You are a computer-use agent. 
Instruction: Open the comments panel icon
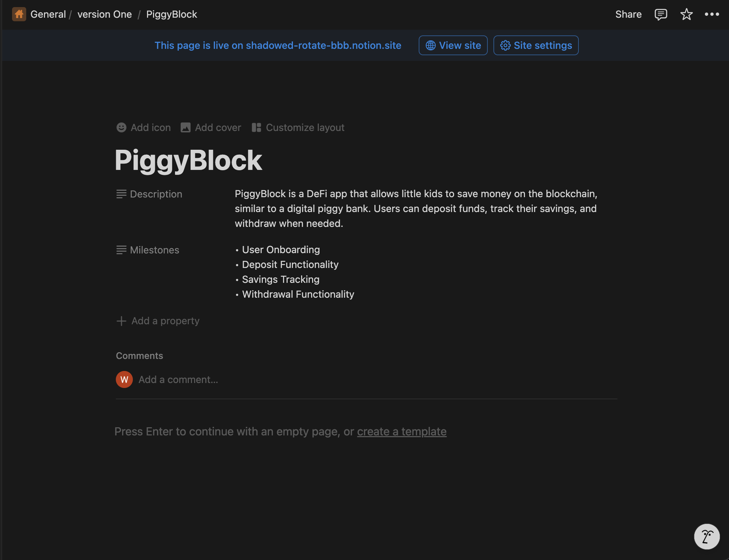click(x=661, y=14)
